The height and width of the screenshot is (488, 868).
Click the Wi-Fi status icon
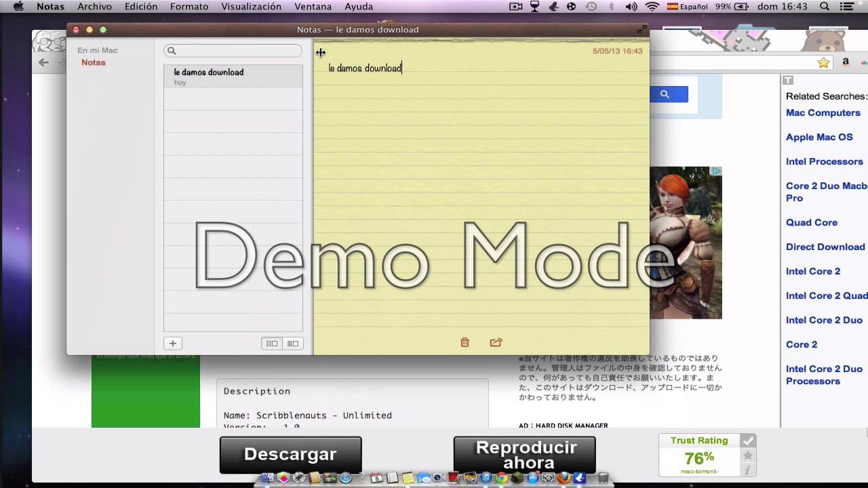(x=652, y=7)
